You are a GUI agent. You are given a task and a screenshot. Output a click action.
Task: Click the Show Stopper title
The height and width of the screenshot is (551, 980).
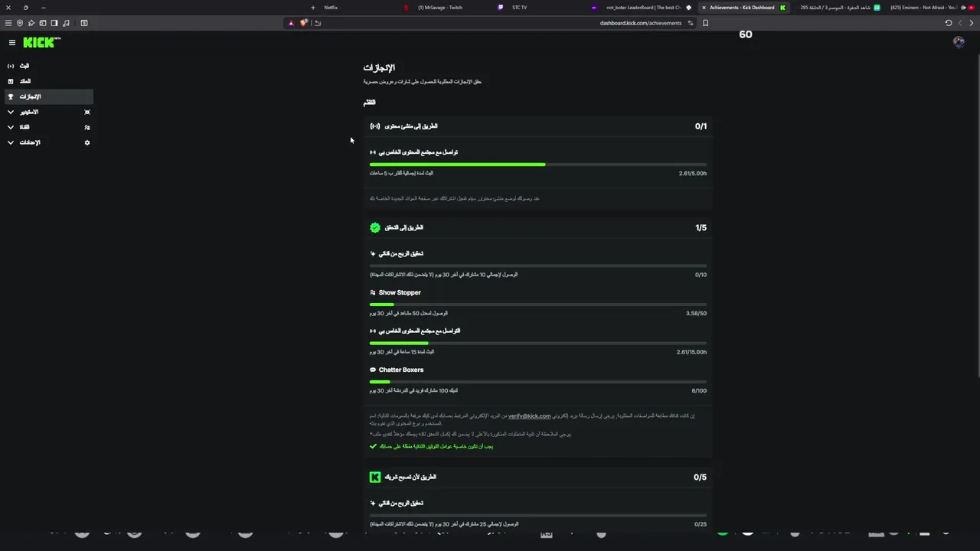point(400,292)
